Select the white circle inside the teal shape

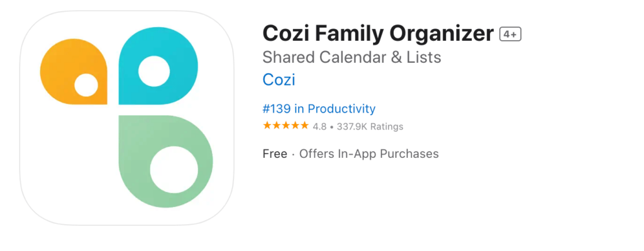[x=154, y=71]
